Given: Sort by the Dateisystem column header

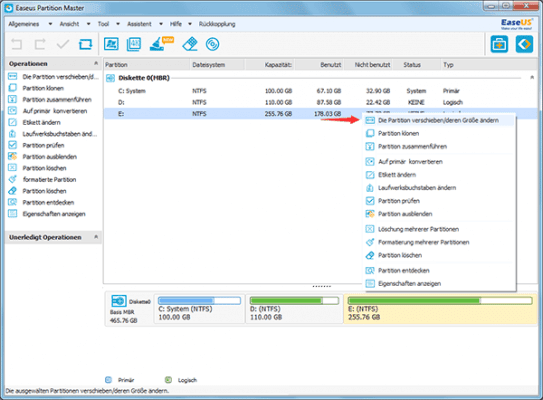Looking at the screenshot, I should click(217, 65).
